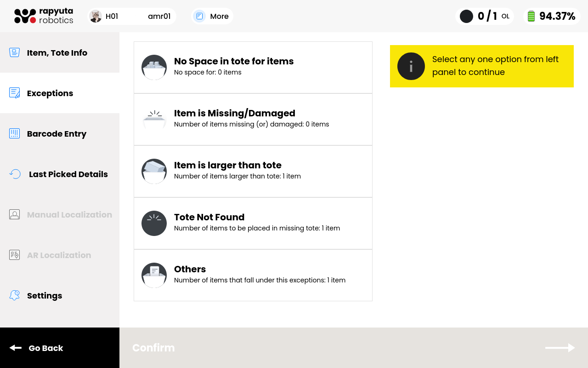Click the Item is larger than tote icon
588x368 pixels.
[154, 171]
